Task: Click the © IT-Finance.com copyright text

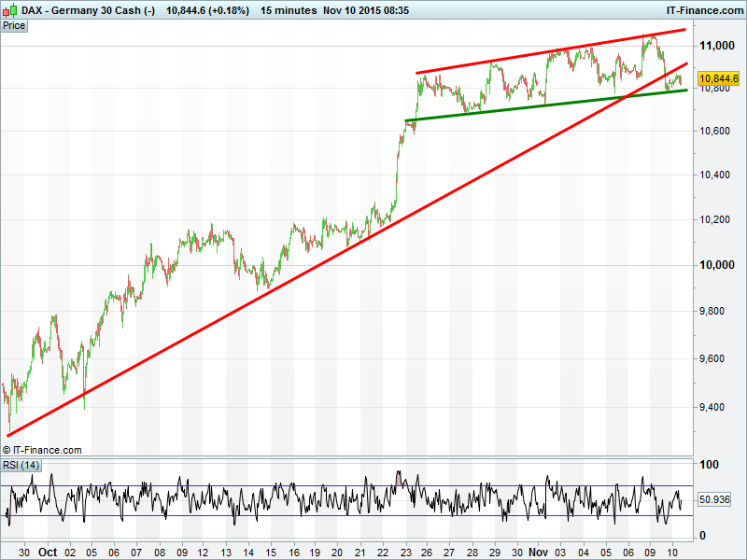Action: 42,449
